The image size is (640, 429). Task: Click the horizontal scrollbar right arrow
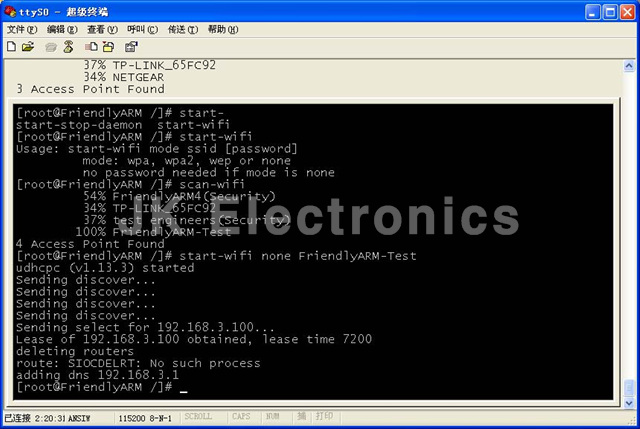pyautogui.click(x=616, y=402)
